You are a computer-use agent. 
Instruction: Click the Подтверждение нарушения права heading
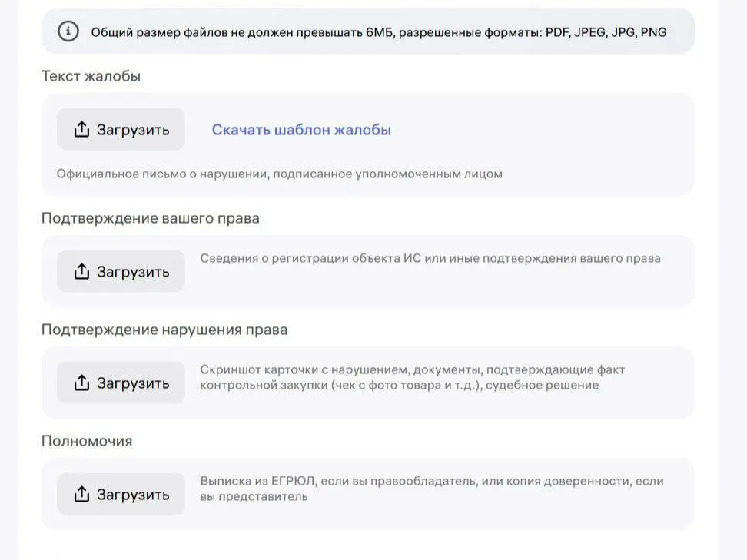pyautogui.click(x=164, y=330)
